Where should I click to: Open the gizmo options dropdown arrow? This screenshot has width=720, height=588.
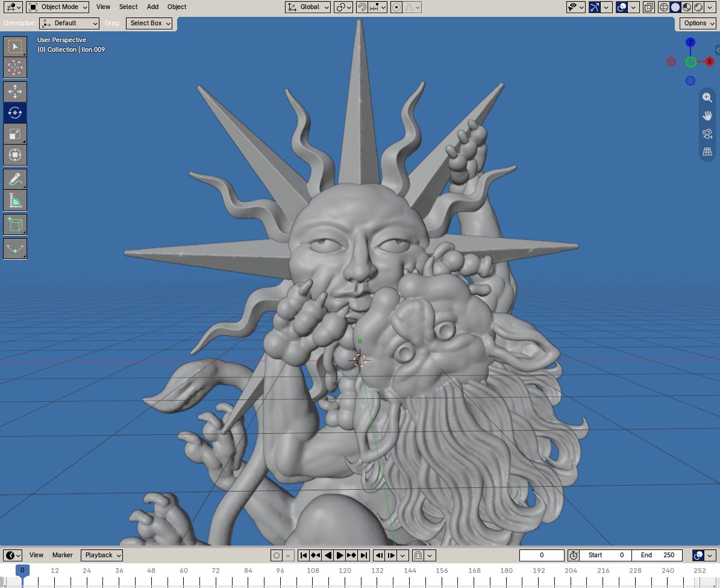[x=607, y=7]
